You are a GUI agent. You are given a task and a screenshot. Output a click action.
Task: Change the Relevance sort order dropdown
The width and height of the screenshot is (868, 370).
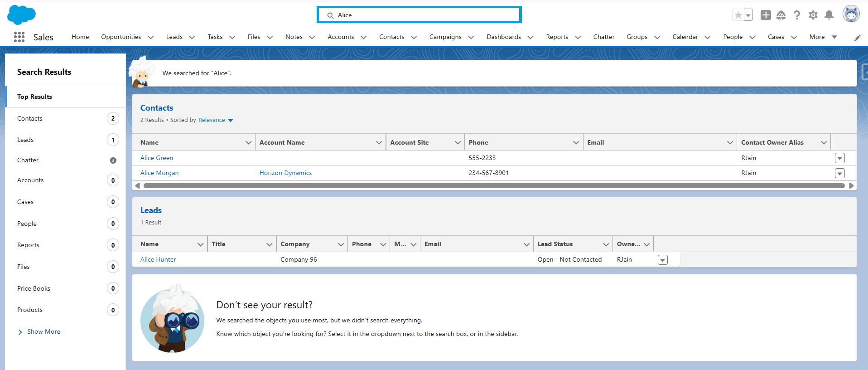[x=216, y=120]
